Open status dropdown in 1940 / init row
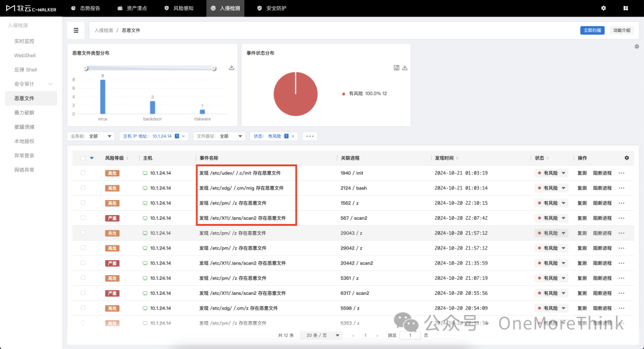This screenshot has height=349, width=644. tap(551, 173)
